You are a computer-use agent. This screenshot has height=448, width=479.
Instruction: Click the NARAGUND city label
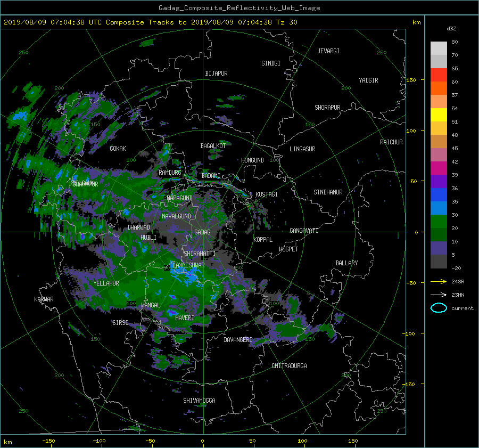click(x=180, y=198)
